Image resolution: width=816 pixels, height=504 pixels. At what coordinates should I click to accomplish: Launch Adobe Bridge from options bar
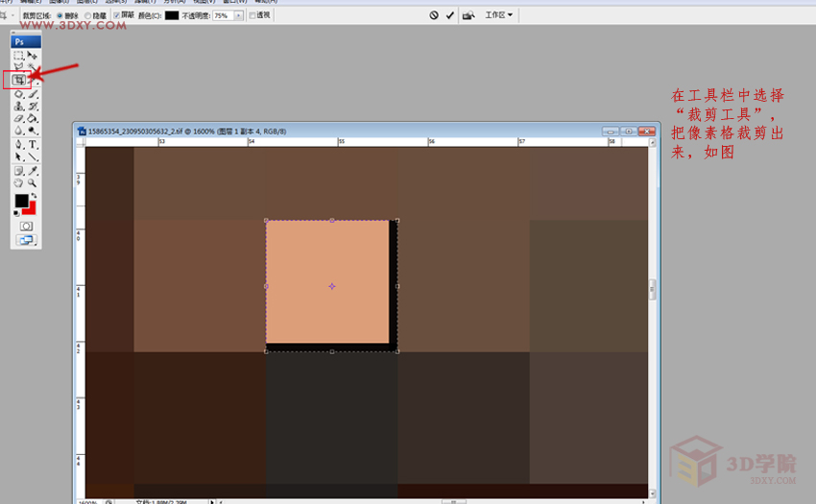point(468,15)
